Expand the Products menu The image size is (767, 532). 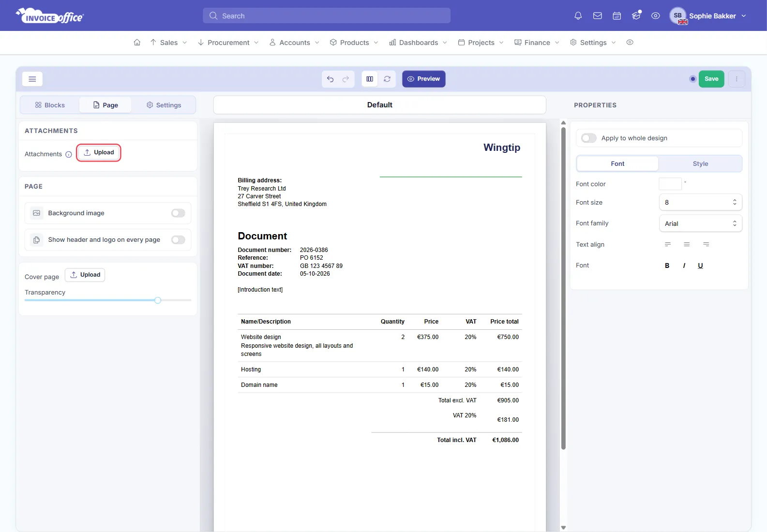[354, 43]
